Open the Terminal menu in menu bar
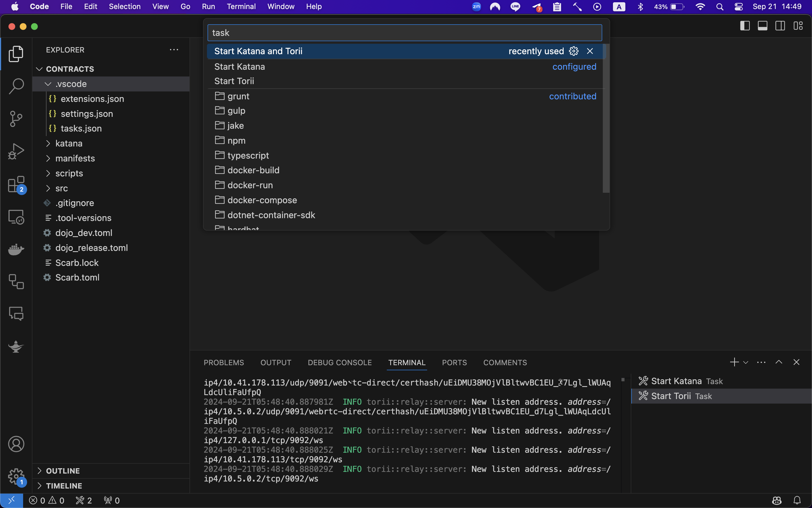Image resolution: width=812 pixels, height=508 pixels. point(241,7)
